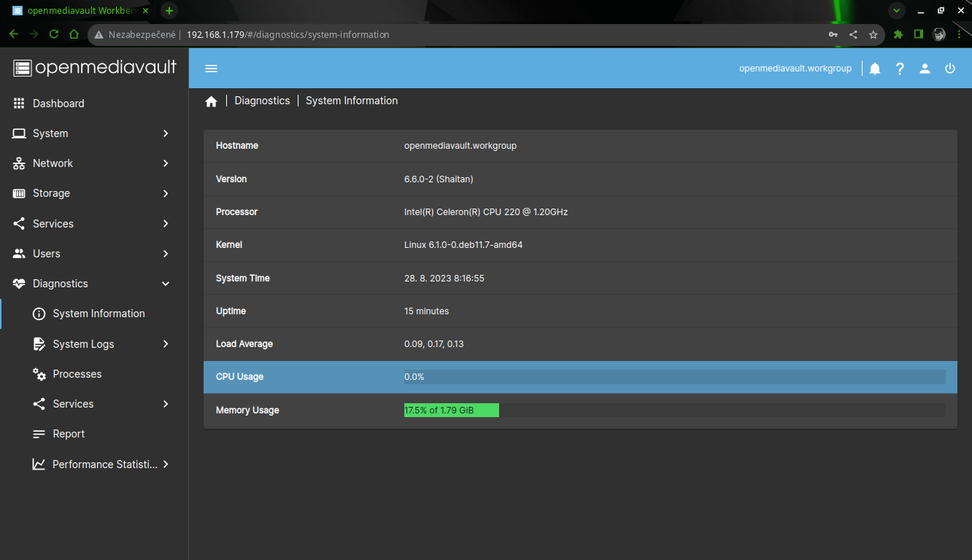This screenshot has height=560, width=972.
Task: Click the System Information breadcrumb
Action: [352, 101]
